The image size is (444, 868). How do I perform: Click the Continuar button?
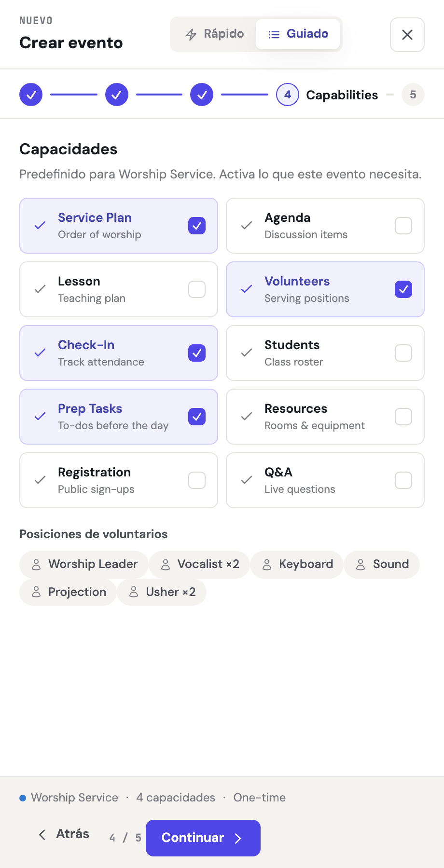pyautogui.click(x=203, y=838)
